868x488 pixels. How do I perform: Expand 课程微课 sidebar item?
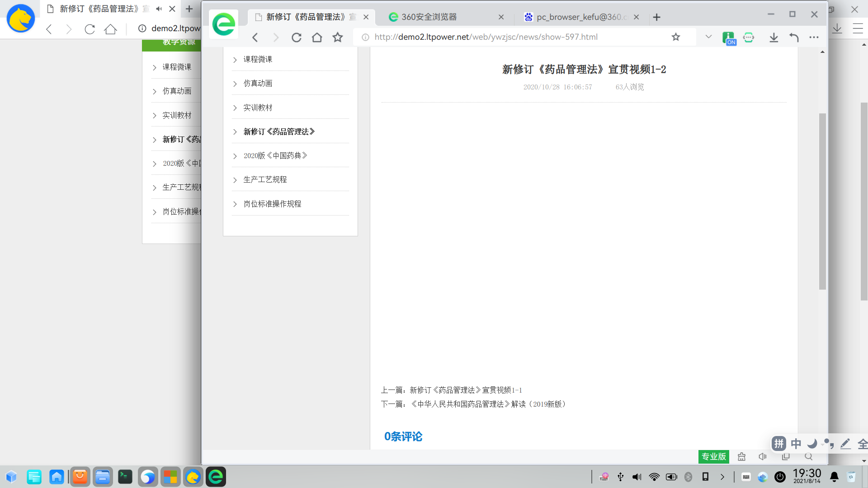tap(258, 59)
